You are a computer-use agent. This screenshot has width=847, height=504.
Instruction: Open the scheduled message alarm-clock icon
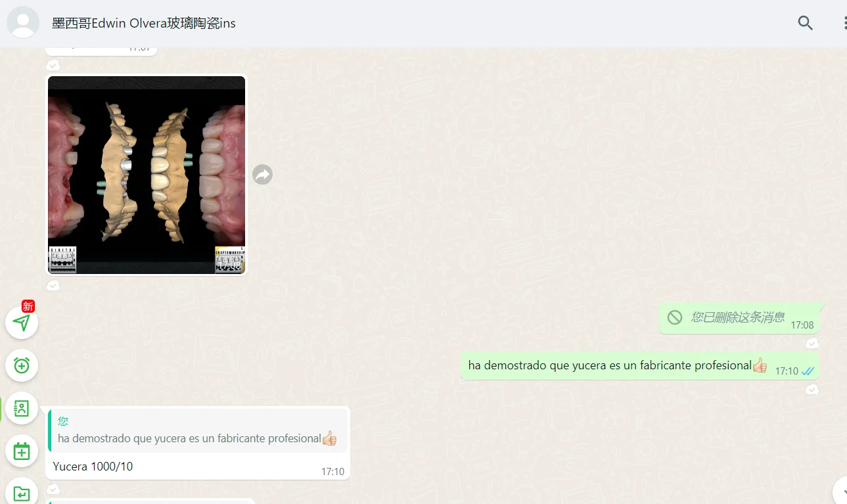(x=22, y=365)
